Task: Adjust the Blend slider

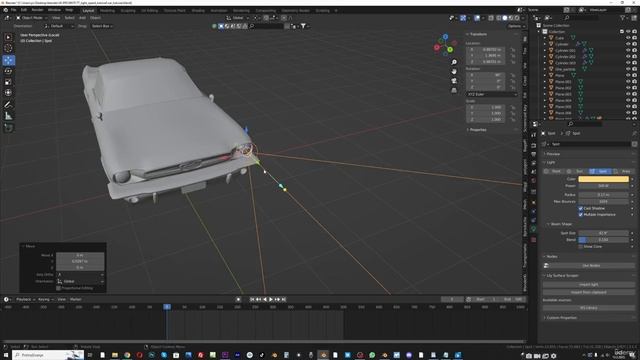Action: pyautogui.click(x=604, y=240)
